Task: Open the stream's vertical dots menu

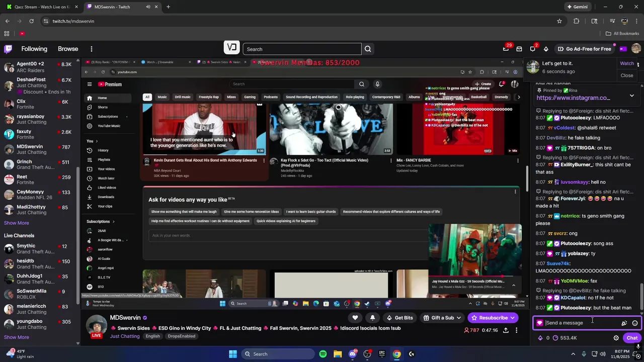Action: click(516, 330)
